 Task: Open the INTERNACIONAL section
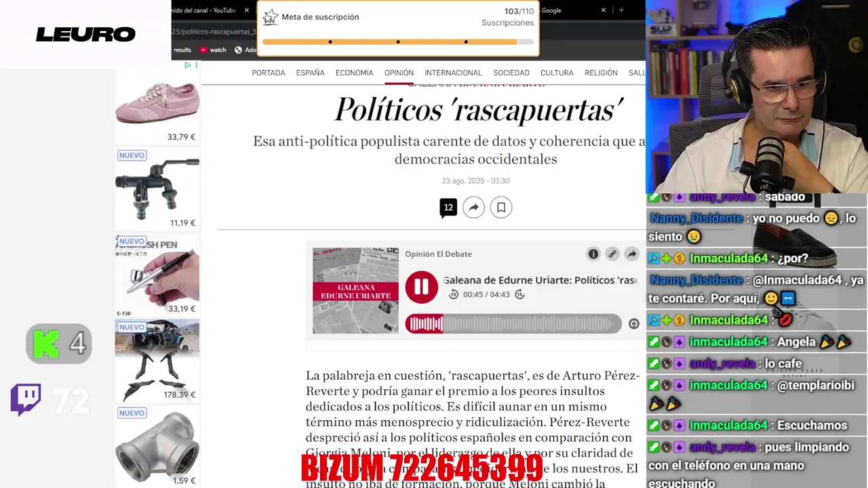pos(453,73)
